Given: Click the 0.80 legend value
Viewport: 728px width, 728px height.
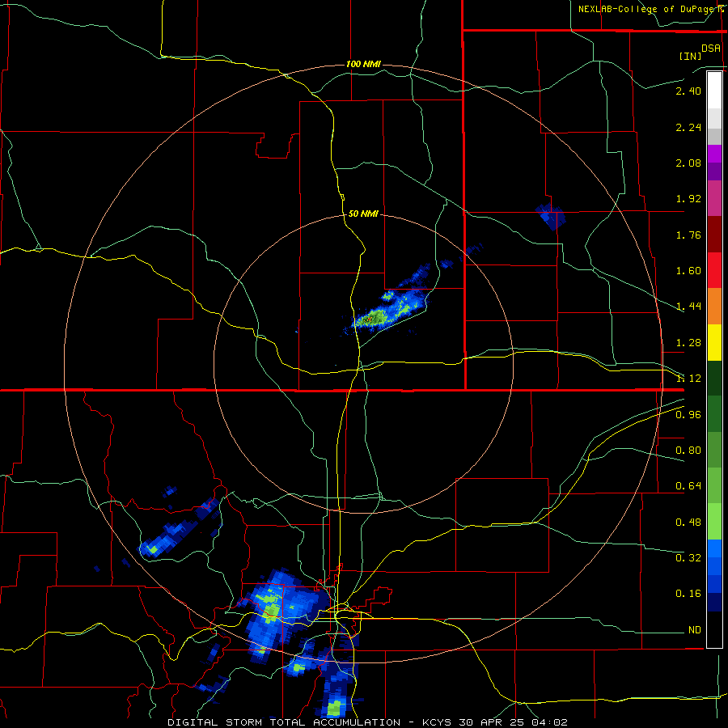Looking at the screenshot, I should click(688, 451).
